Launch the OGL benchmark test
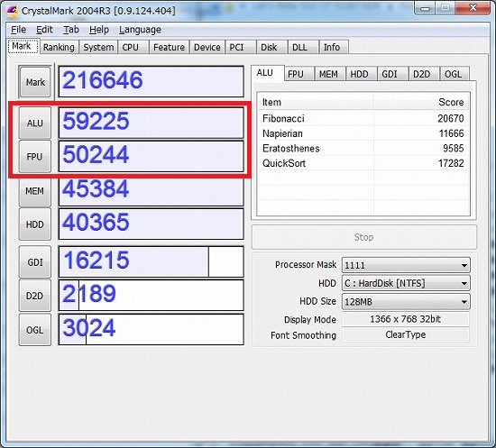Screen dimensions: 496x448 (35, 330)
